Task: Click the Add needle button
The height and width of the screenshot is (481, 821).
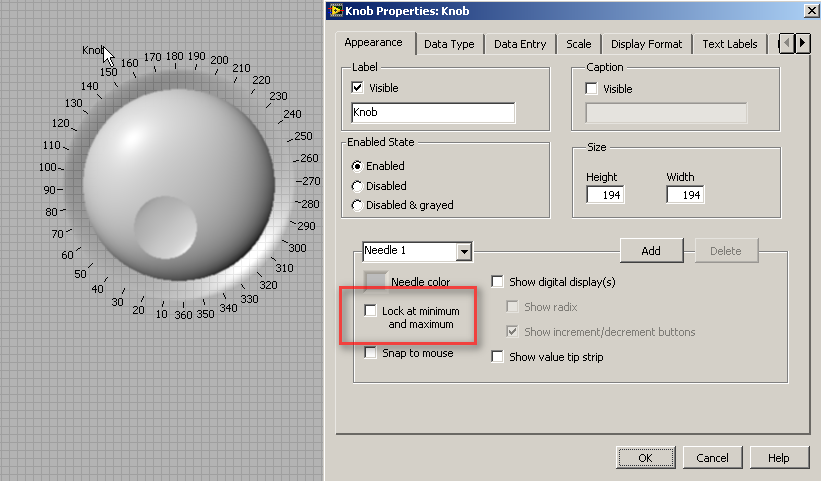Action: pyautogui.click(x=651, y=251)
